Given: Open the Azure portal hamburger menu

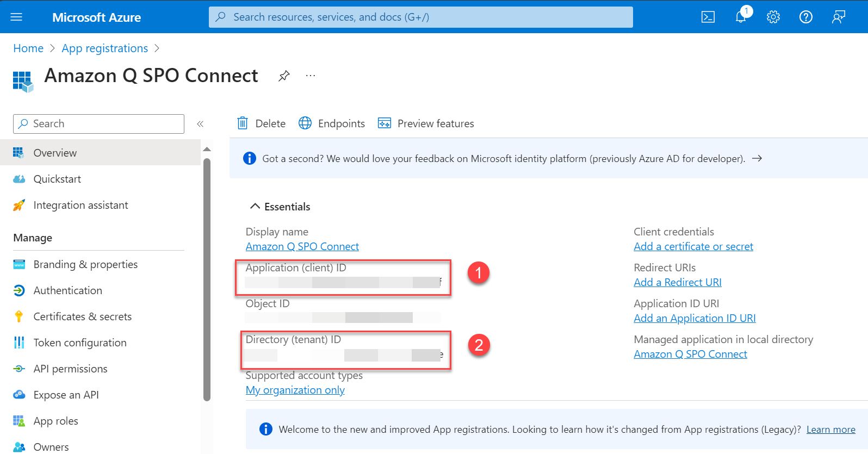Looking at the screenshot, I should [16, 17].
